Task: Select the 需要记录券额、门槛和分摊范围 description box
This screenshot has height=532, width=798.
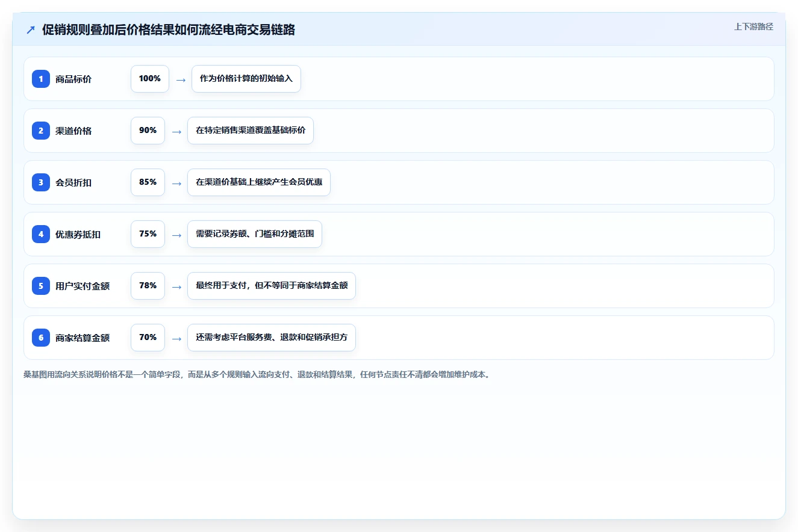Action: coord(255,234)
